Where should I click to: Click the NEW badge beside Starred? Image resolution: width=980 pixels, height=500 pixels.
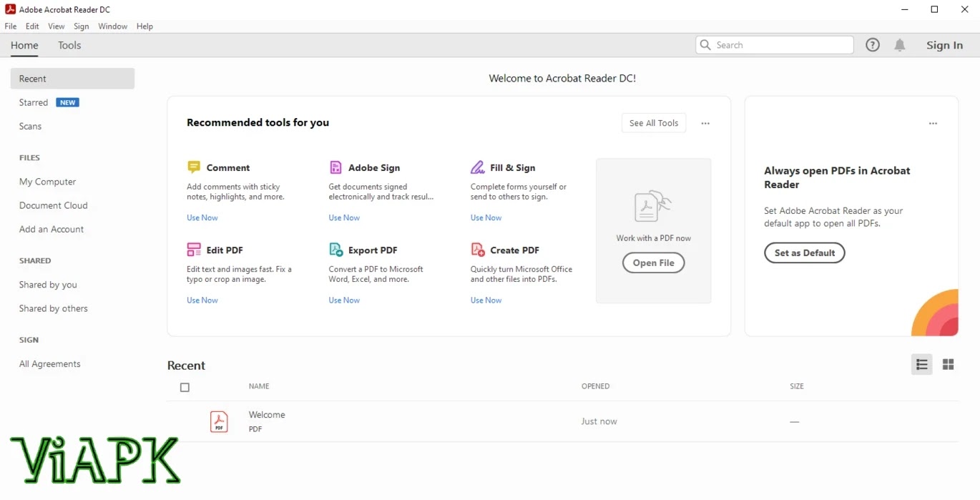click(68, 102)
